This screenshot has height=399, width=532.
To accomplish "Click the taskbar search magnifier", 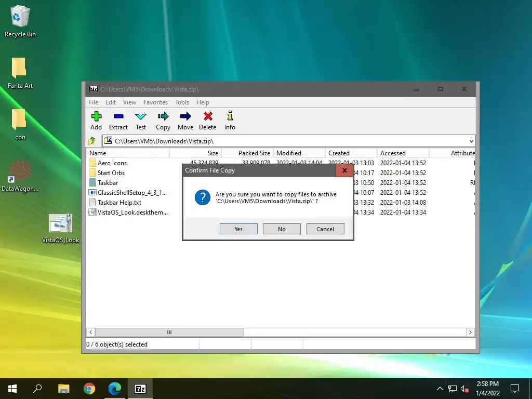I will [x=37, y=389].
